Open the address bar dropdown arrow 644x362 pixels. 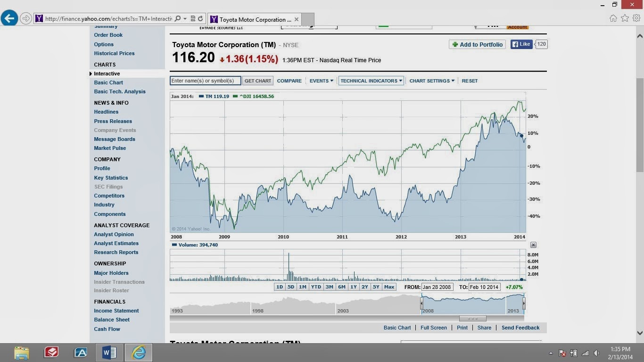click(185, 19)
